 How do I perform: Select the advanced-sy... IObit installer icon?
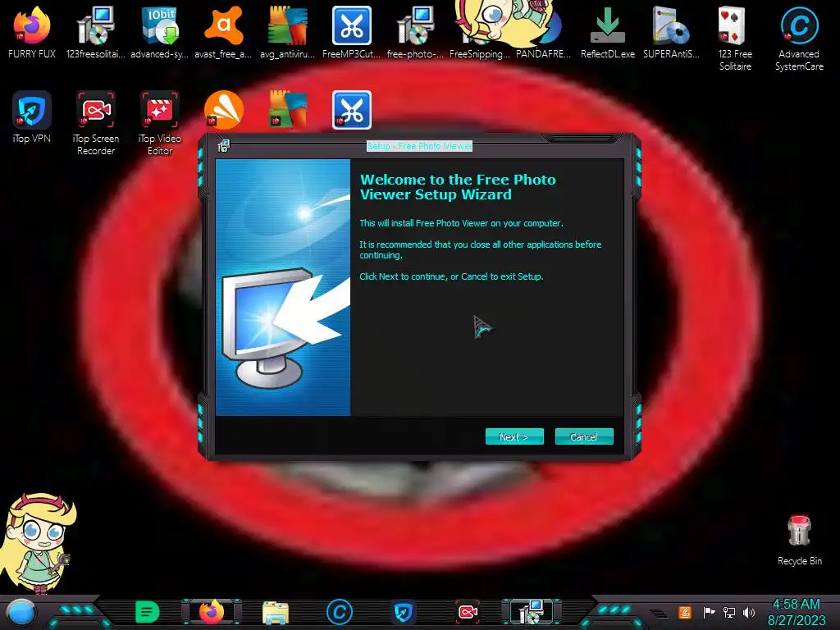tap(160, 32)
